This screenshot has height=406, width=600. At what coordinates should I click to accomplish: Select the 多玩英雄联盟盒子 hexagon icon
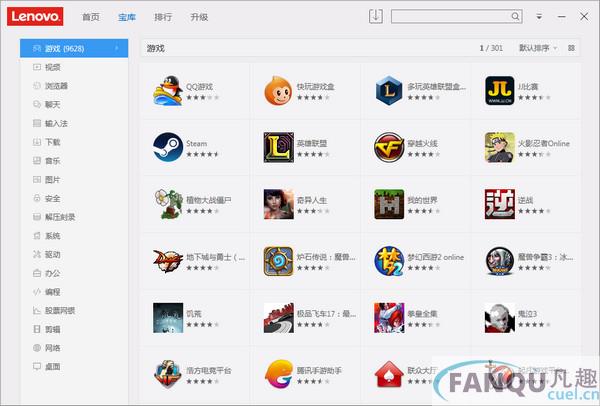coord(389,90)
